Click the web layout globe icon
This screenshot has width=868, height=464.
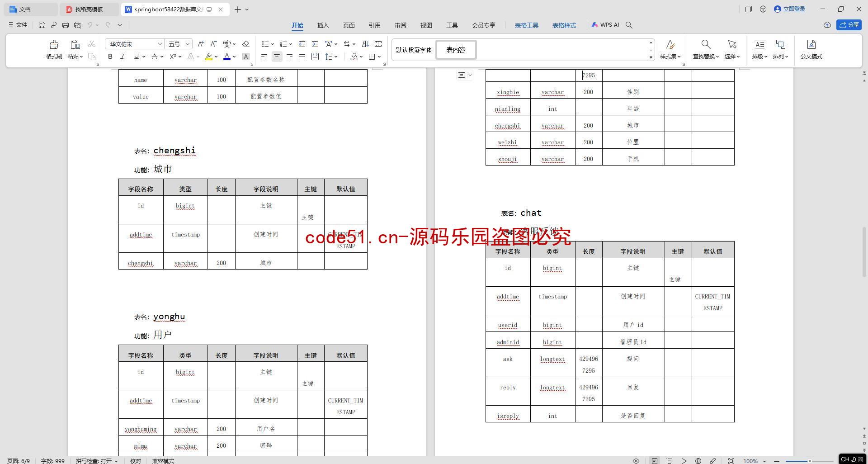point(698,461)
